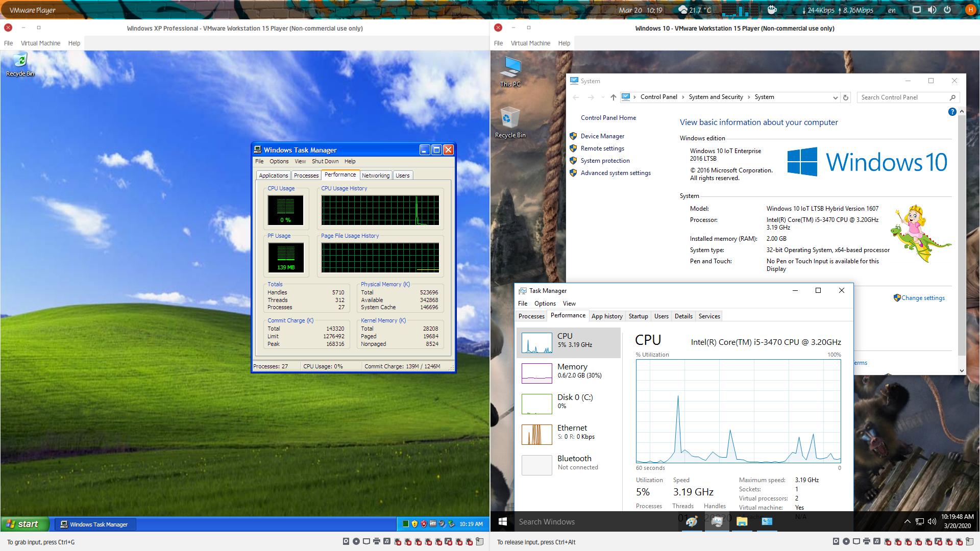Open Paint from the Windows 10 taskbar
The image size is (980, 551).
[x=692, y=521]
